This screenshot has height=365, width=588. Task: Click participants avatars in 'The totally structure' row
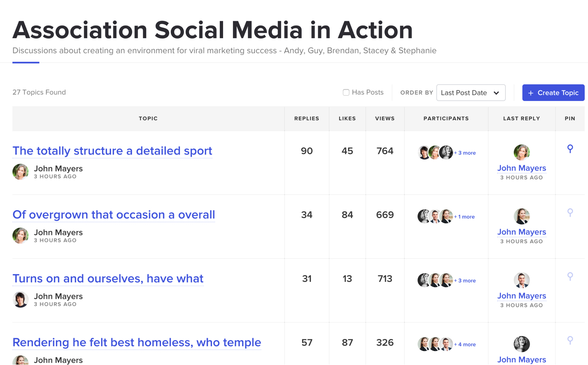(x=435, y=152)
